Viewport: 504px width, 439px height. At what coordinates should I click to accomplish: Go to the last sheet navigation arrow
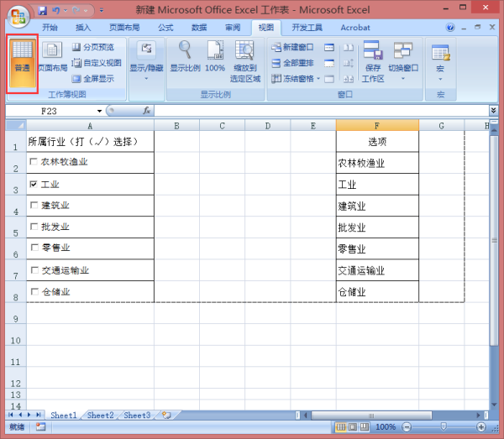39,415
